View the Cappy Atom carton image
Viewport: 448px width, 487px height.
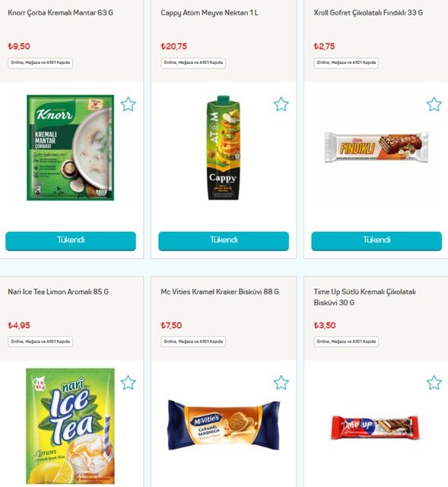click(224, 148)
